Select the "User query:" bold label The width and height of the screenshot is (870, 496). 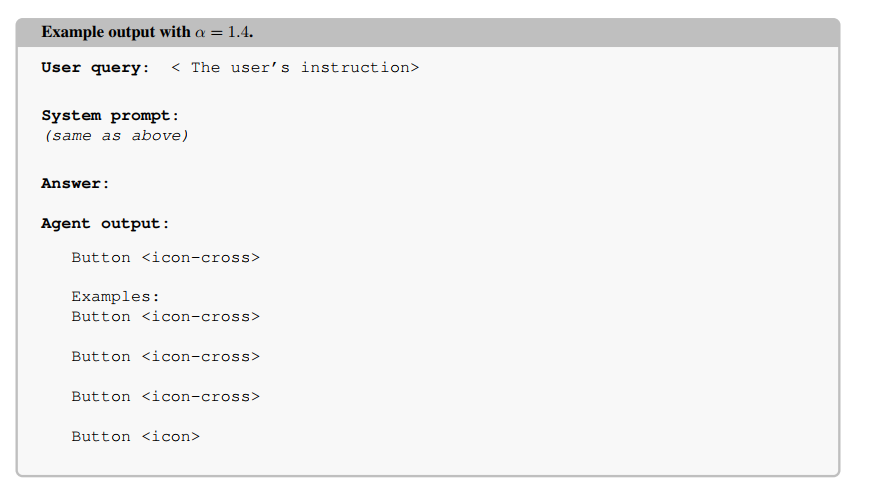95,68
